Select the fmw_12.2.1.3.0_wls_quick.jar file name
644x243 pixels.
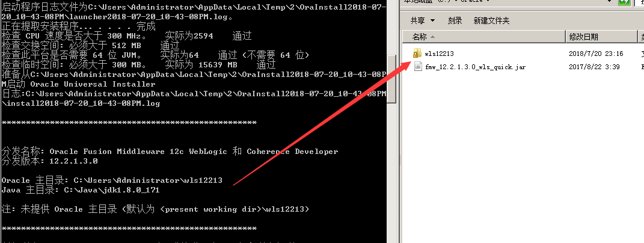click(475, 67)
